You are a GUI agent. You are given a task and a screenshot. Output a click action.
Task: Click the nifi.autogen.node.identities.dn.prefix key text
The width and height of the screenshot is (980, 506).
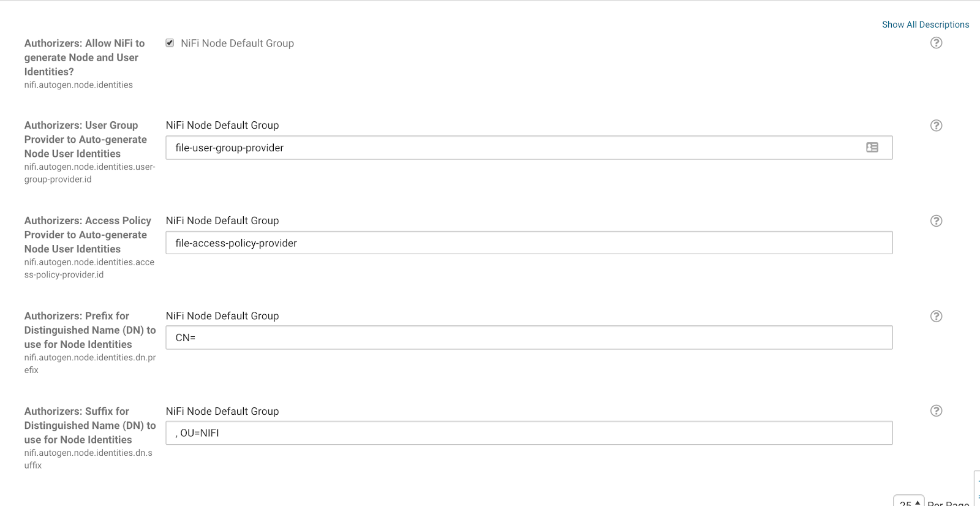click(x=89, y=364)
